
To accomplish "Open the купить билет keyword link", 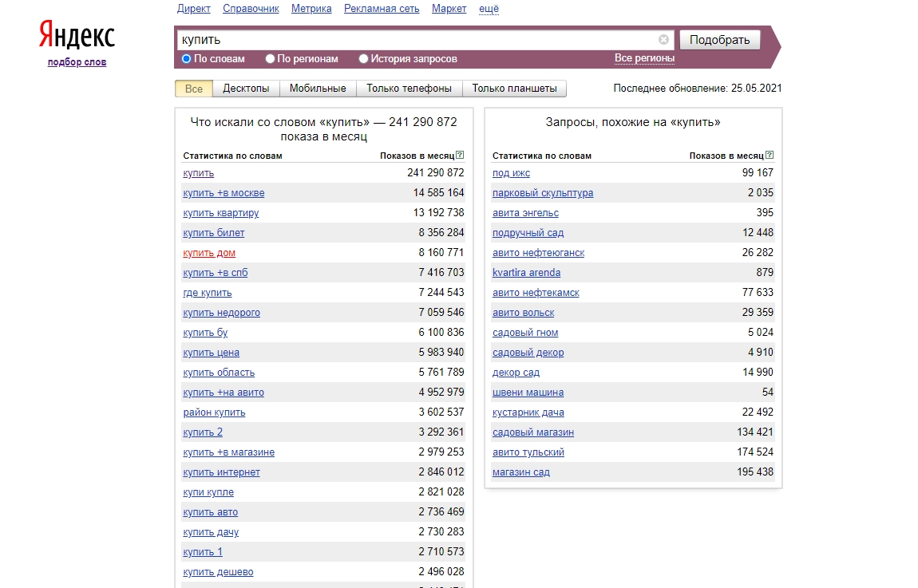I will pos(214,233).
